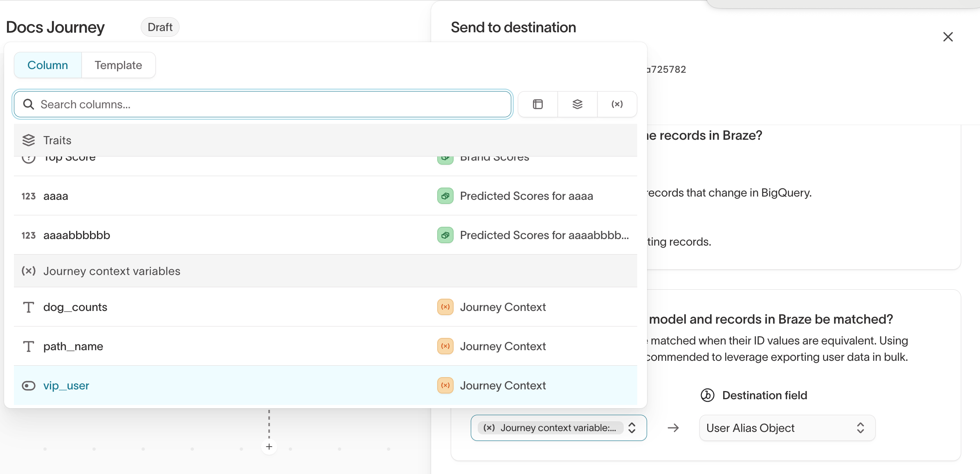Click the magnifier icon in the search field
This screenshot has height=474, width=980.
tap(28, 104)
